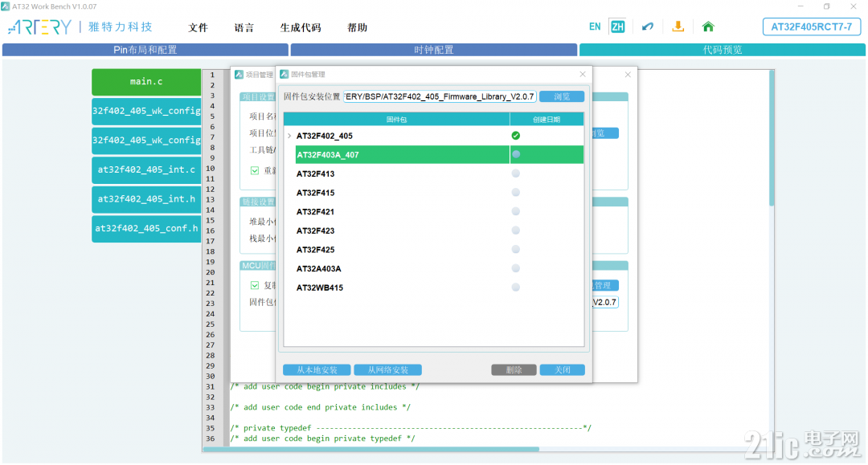
Task: Click status dot for AT32F403A_407
Action: (x=516, y=154)
